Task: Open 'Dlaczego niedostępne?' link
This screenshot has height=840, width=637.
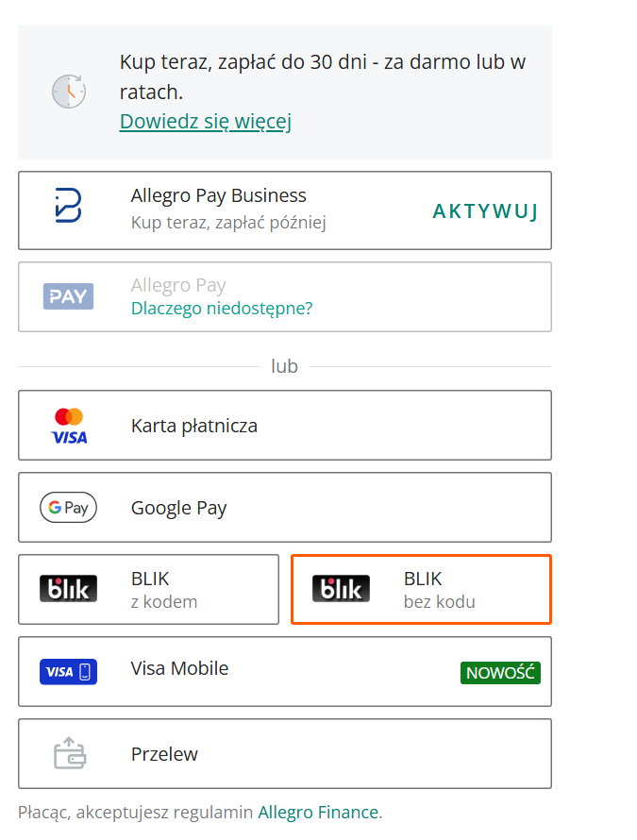Action: (x=222, y=308)
